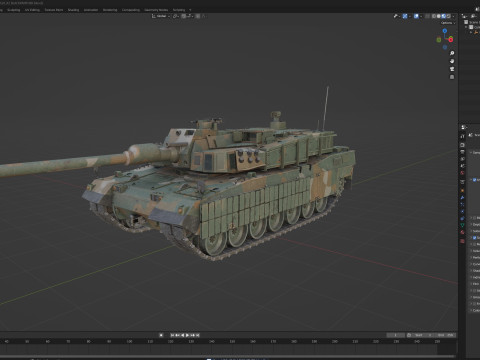Open the object visibility and selectability filter

[x=396, y=16]
